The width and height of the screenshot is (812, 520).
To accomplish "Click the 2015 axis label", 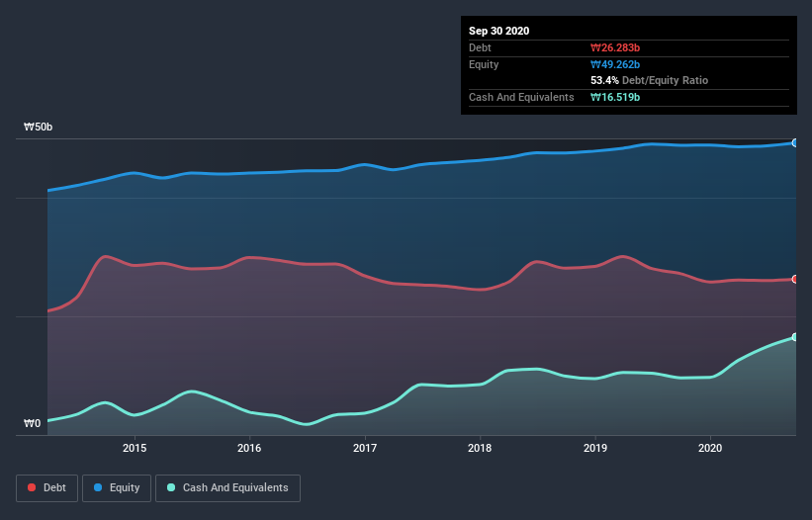I will [x=135, y=448].
